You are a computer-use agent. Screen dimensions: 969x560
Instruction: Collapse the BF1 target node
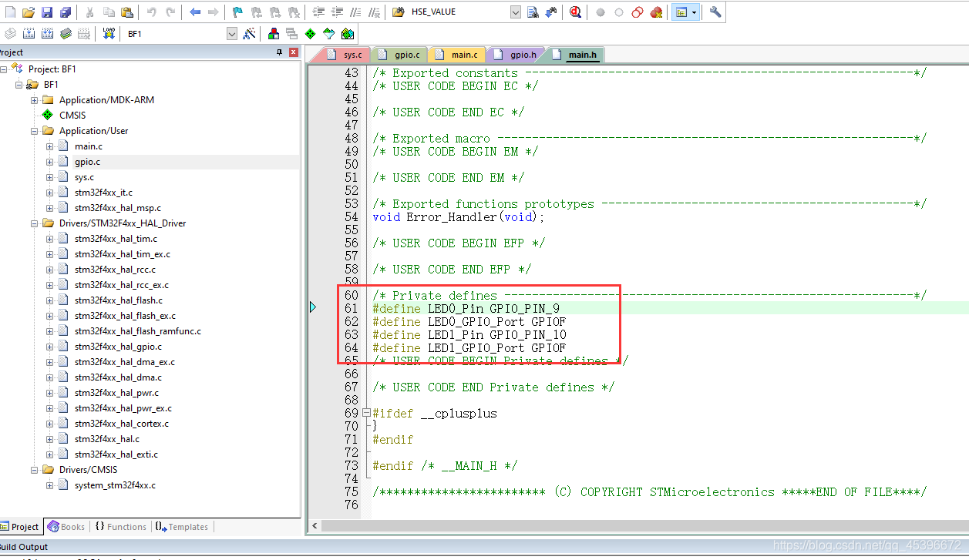19,85
